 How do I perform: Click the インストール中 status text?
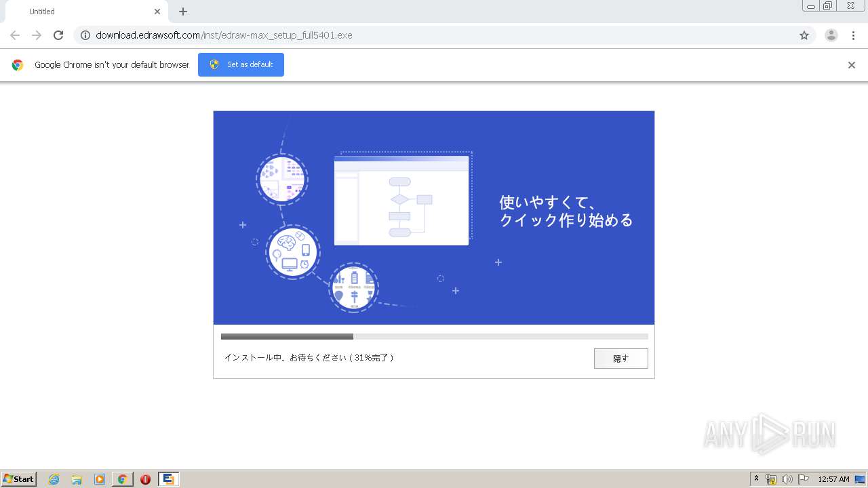[x=309, y=357]
